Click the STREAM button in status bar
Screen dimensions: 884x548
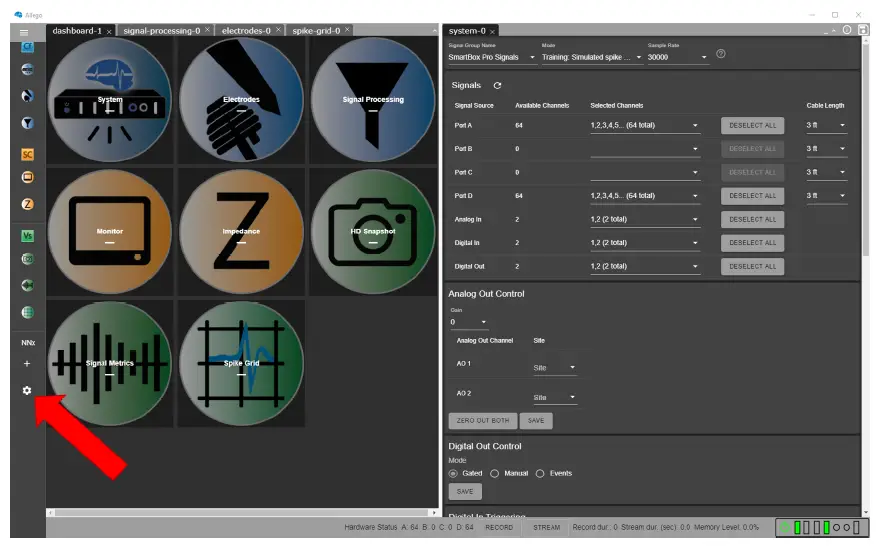pos(547,528)
